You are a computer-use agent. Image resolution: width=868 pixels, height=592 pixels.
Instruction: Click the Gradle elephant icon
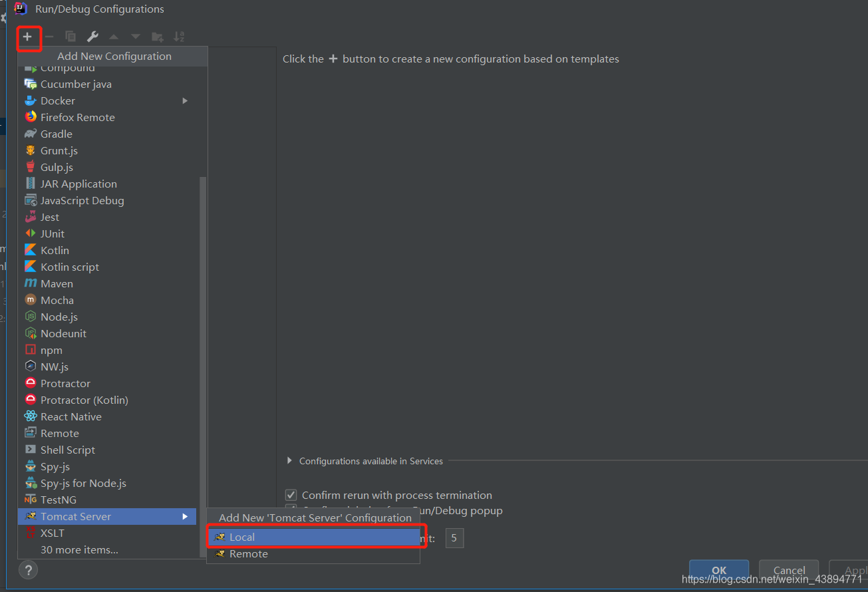[x=30, y=134]
